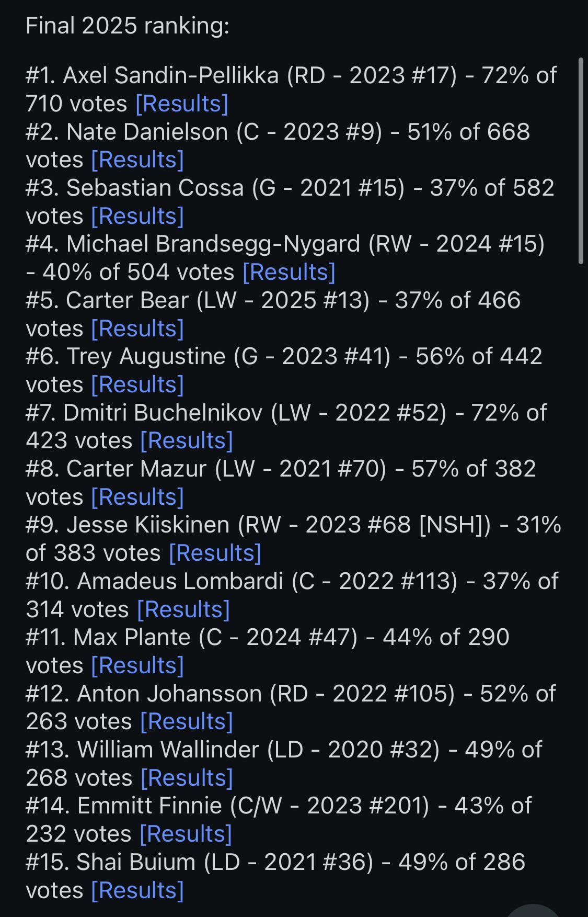Click Carter Mazur Results link

tap(137, 497)
